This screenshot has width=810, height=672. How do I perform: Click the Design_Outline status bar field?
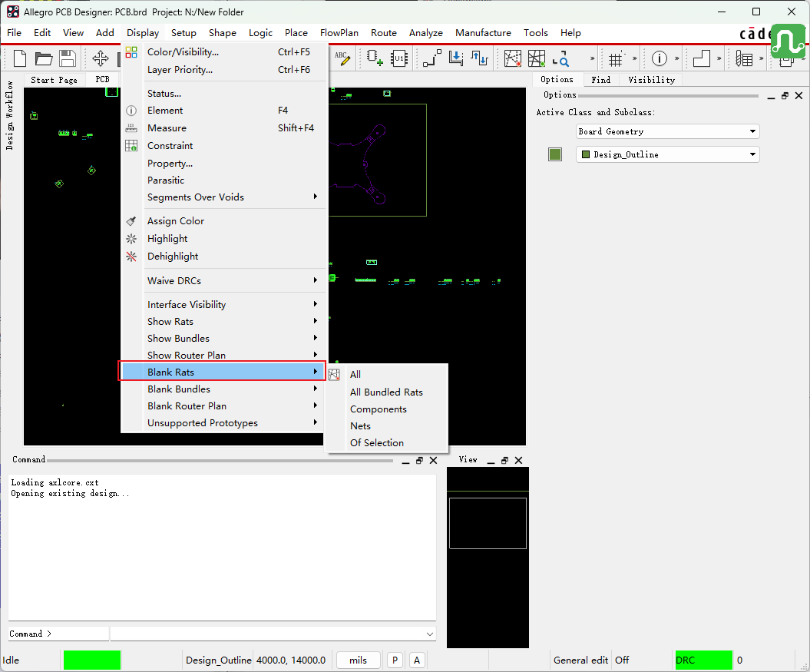coord(219,660)
